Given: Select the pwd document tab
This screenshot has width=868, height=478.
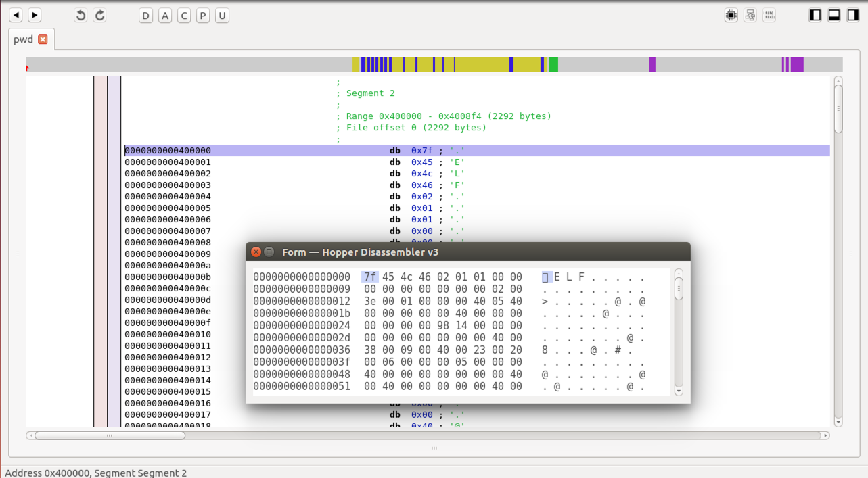Looking at the screenshot, I should pos(24,39).
